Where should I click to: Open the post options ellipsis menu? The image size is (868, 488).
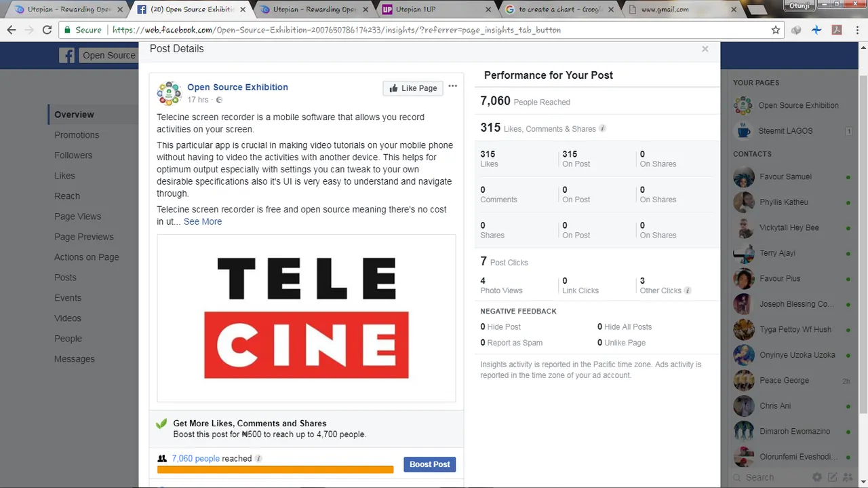pos(452,86)
